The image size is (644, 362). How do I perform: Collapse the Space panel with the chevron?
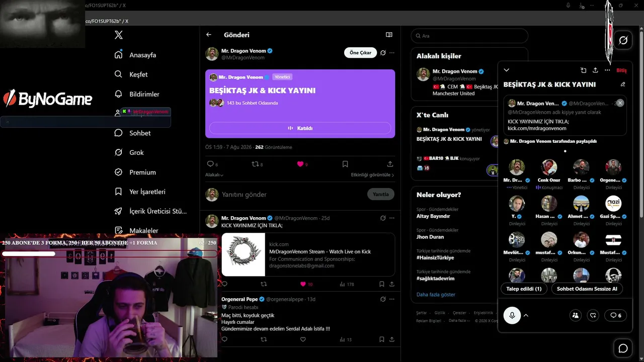tap(507, 70)
